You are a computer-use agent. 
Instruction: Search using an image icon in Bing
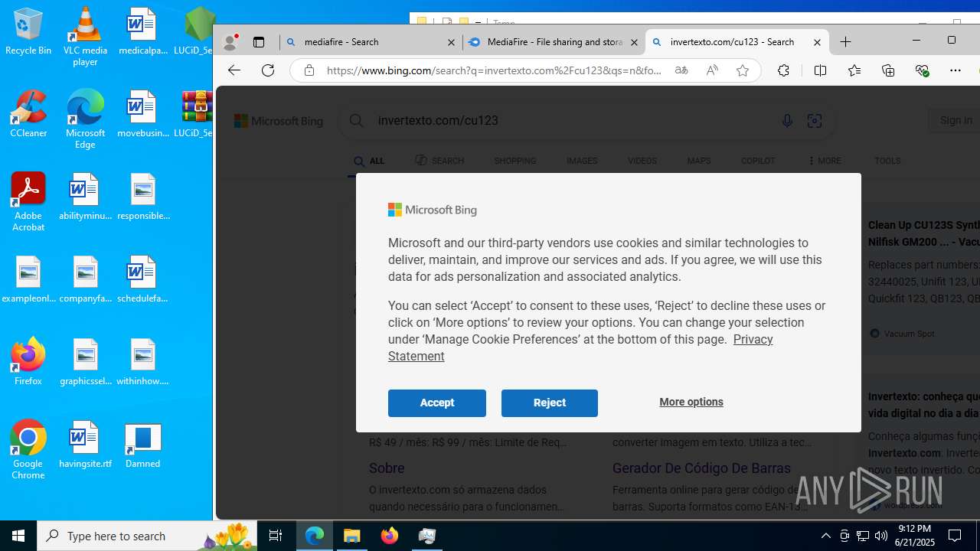pos(815,121)
